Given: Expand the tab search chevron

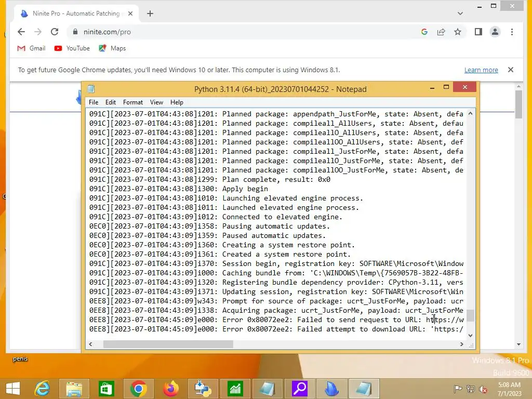Looking at the screenshot, I should click(x=460, y=14).
